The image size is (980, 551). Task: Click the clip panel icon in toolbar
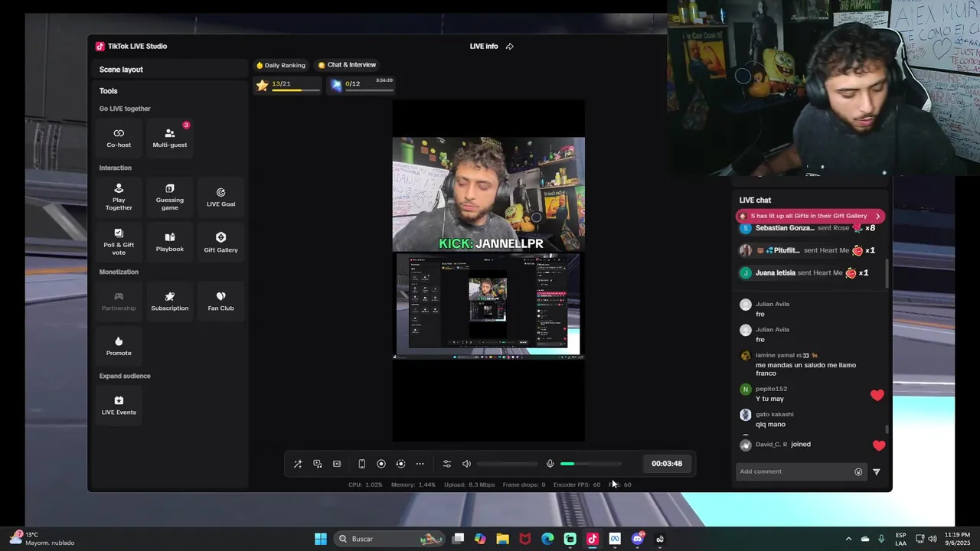click(x=337, y=464)
